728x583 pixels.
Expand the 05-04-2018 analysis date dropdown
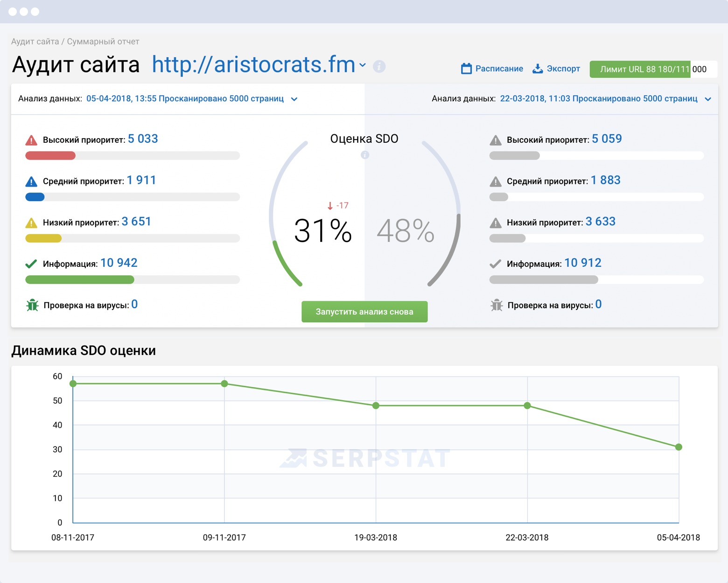(x=294, y=99)
